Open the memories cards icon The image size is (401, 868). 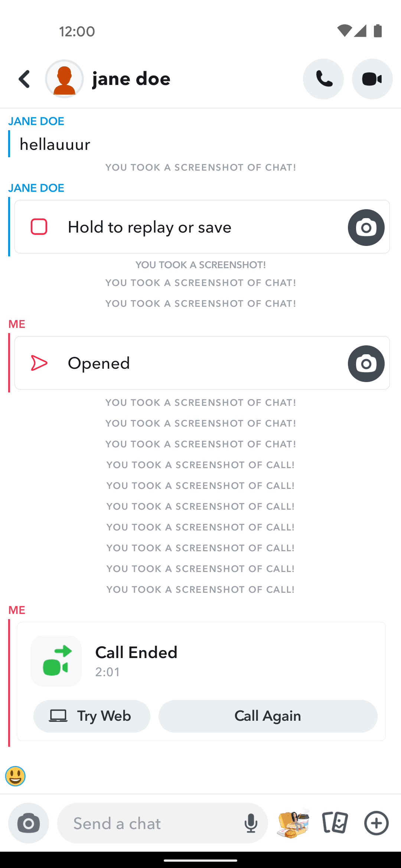click(335, 823)
